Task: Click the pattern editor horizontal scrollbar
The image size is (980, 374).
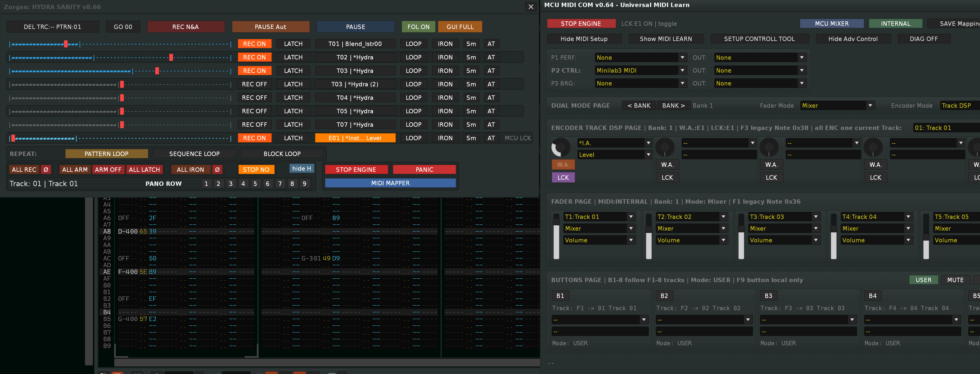Action: click(x=327, y=363)
